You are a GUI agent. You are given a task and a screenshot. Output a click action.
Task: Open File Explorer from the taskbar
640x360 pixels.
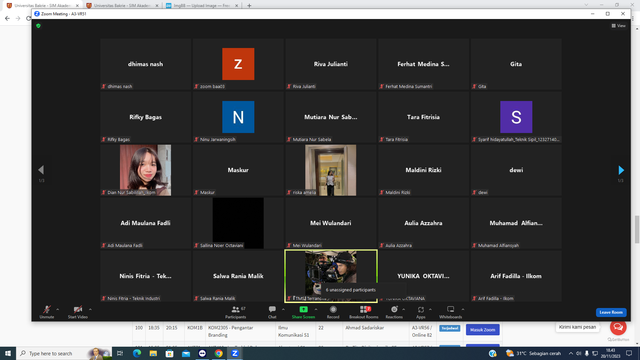[x=153, y=353]
